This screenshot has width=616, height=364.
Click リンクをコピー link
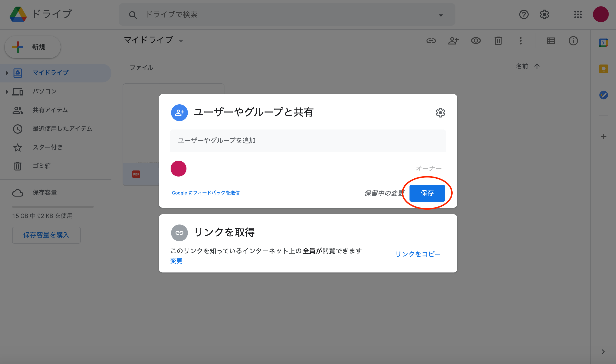[x=418, y=254]
